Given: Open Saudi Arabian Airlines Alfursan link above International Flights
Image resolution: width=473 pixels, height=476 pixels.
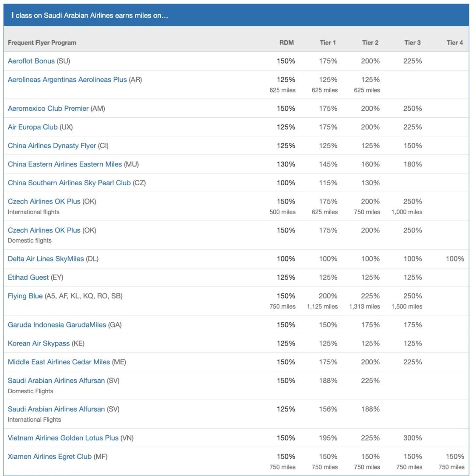Looking at the screenshot, I should [56, 409].
